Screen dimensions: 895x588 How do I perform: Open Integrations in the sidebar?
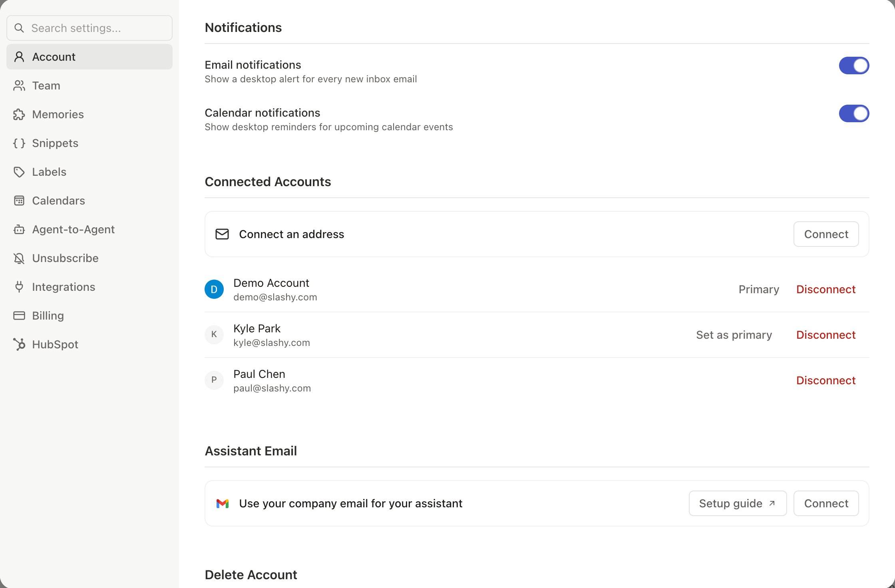click(89, 287)
